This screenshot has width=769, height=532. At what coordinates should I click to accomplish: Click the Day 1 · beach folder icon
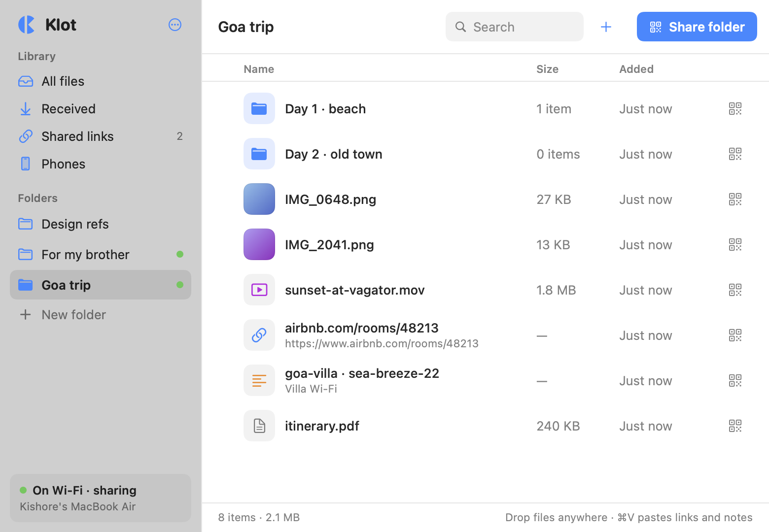pos(259,108)
